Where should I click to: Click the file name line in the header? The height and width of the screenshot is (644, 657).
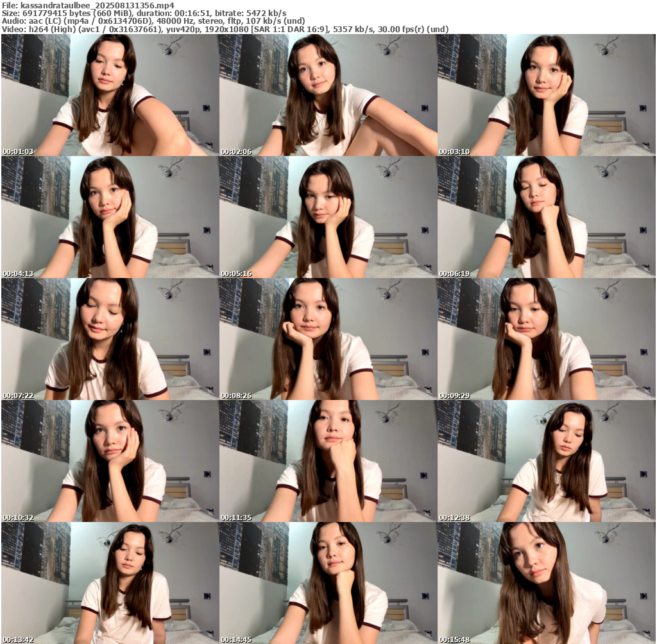point(88,5)
